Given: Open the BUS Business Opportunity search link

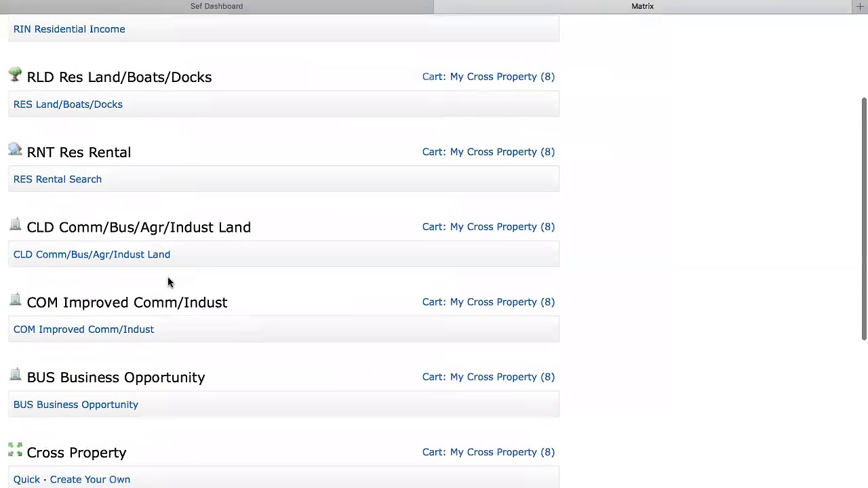Looking at the screenshot, I should 76,405.
